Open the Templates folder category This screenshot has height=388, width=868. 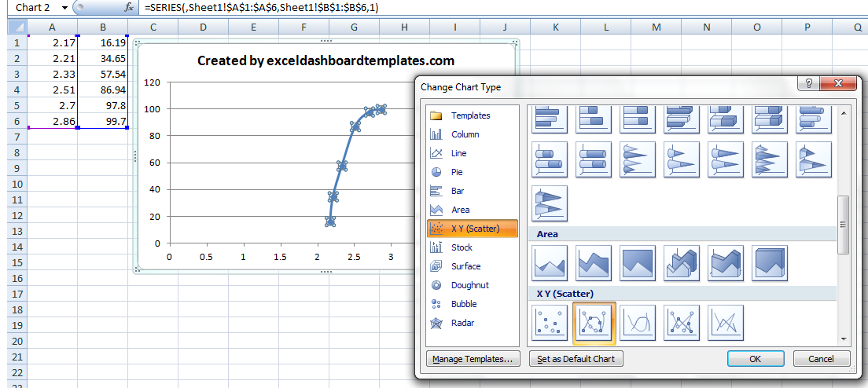tap(470, 115)
